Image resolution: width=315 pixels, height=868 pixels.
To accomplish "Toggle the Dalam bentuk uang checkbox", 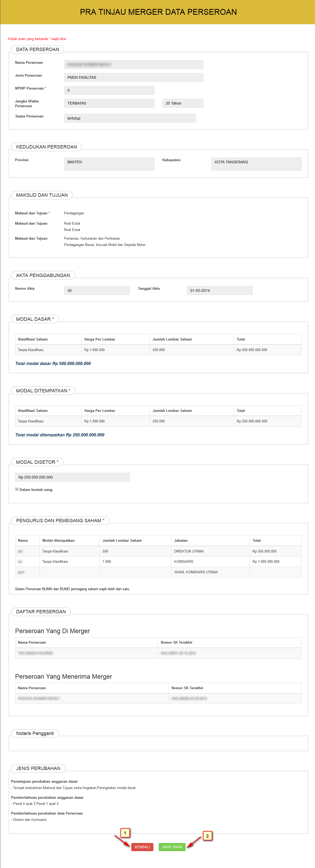I will (x=17, y=489).
